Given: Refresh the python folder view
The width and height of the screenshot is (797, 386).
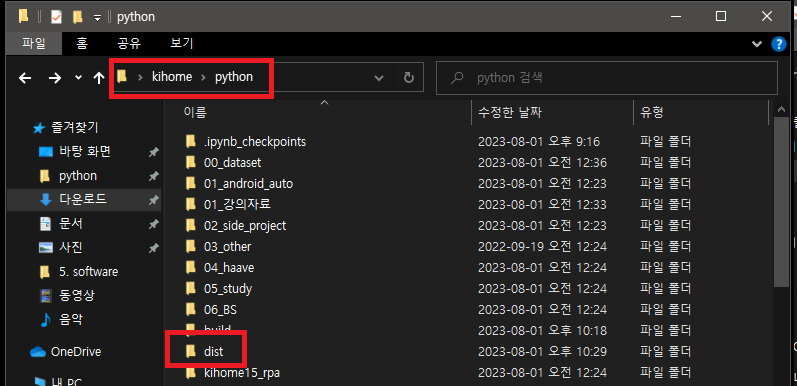Looking at the screenshot, I should (408, 78).
